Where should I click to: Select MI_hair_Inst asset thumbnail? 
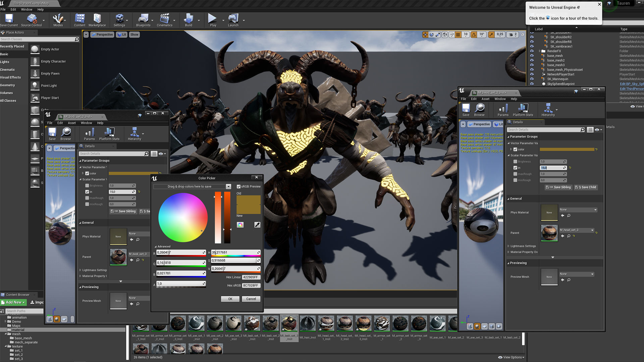(308, 324)
